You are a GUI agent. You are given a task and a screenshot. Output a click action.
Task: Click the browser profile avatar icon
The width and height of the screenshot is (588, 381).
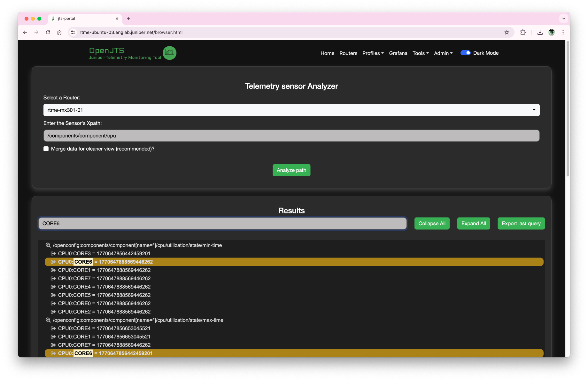tap(552, 32)
